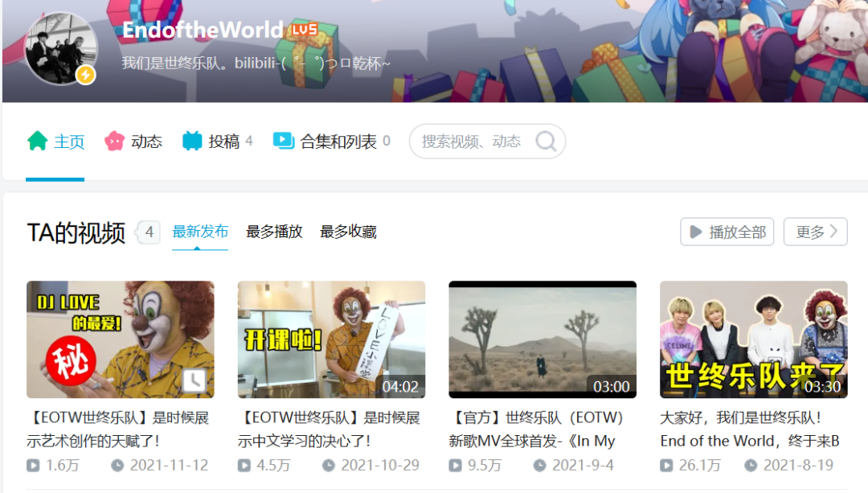Open the EndoftheWorld profile avatar
Viewport: 868px width, 493px height.
click(x=61, y=49)
